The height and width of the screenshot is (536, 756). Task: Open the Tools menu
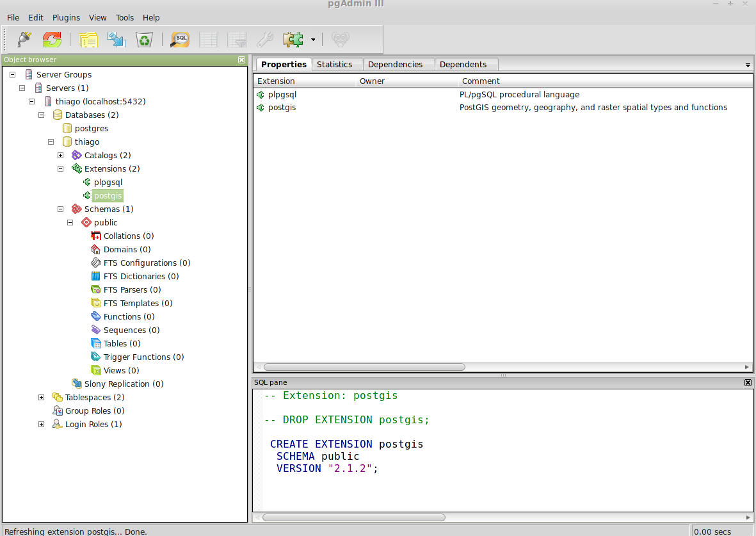(125, 17)
